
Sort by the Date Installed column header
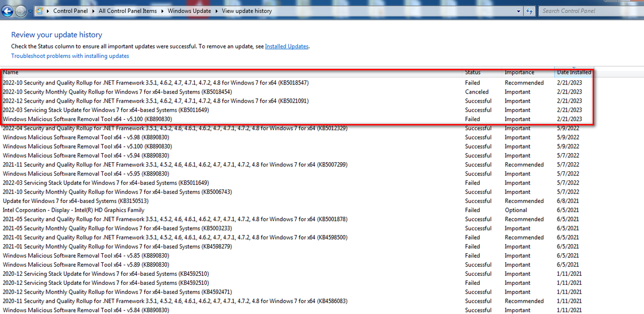pos(574,72)
